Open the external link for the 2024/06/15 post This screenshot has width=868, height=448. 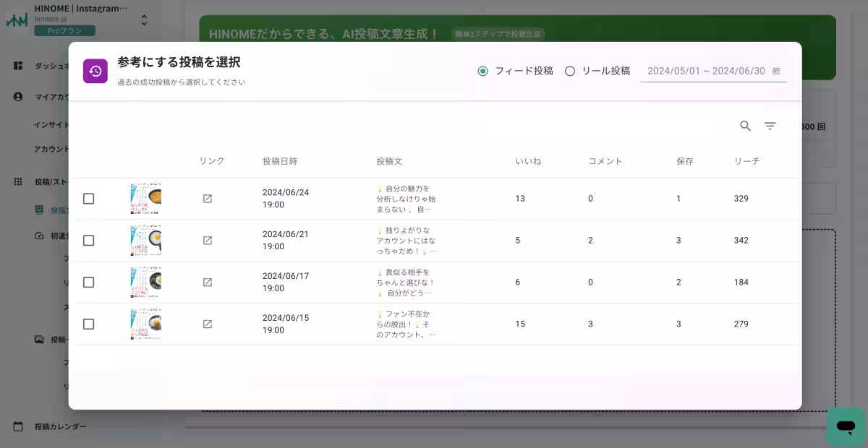click(x=207, y=324)
